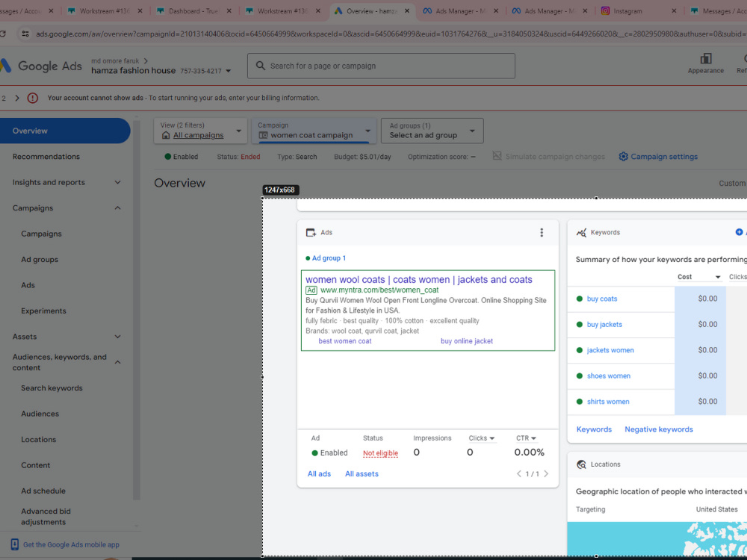Open the Keywords link below keyword list
Viewport: 747px width, 560px height.
click(594, 429)
